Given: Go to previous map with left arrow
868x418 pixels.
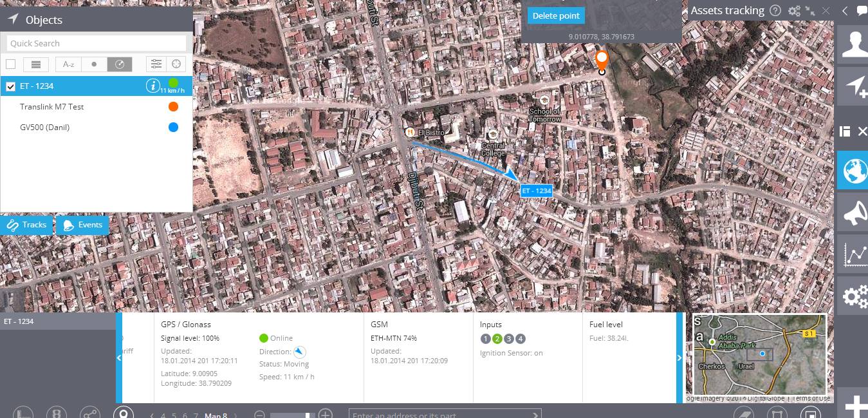Looking at the screenshot, I should pyautogui.click(x=152, y=415).
